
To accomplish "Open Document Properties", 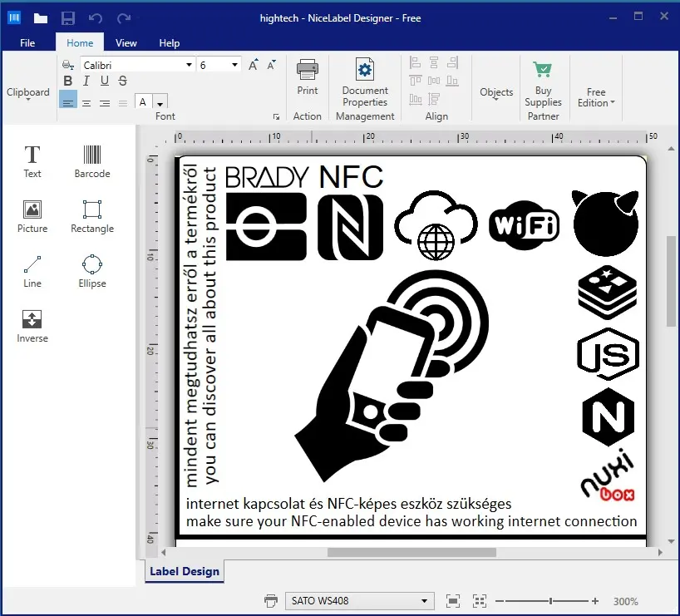I will tap(365, 83).
